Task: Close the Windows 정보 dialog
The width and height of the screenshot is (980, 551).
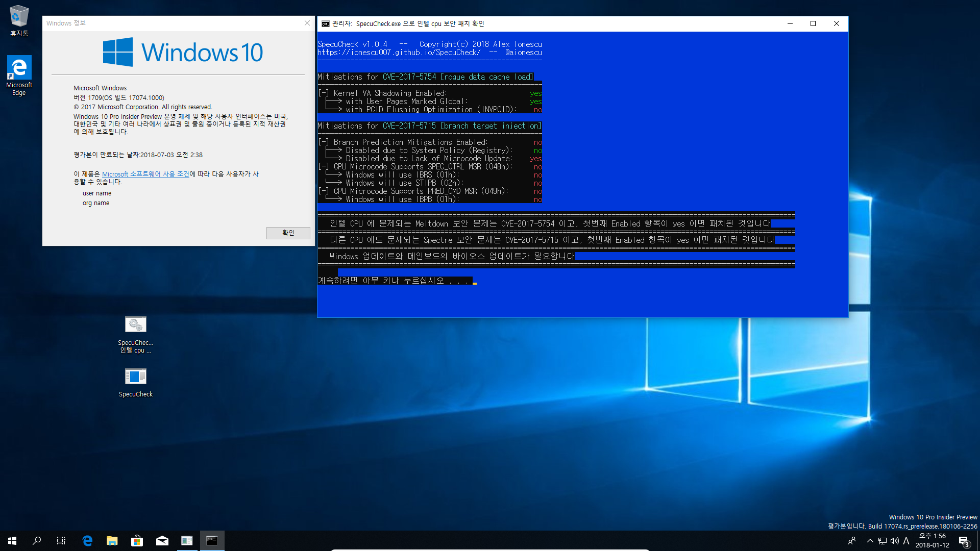Action: coord(307,23)
